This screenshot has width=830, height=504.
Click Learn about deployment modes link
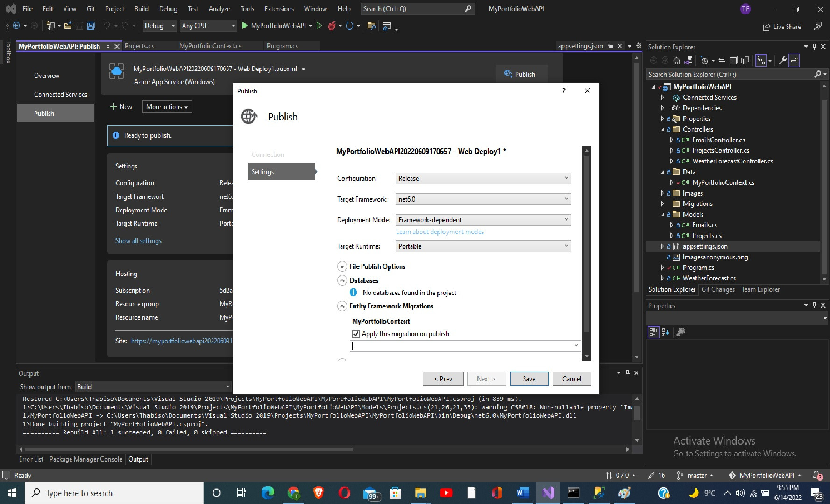tap(440, 232)
